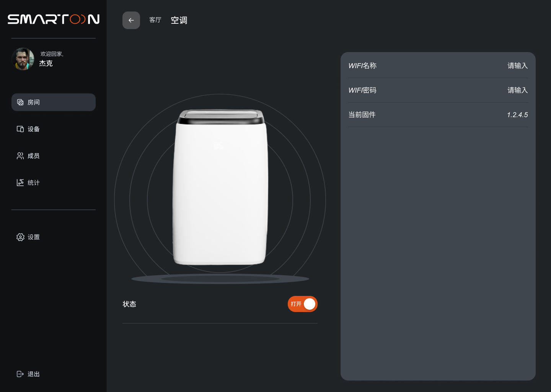Open the 设置 menu label

coord(34,237)
